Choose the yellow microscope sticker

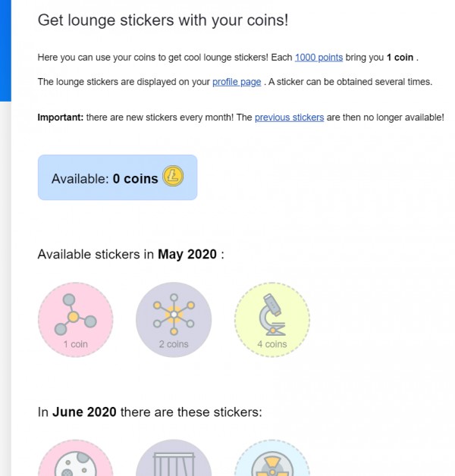tap(271, 314)
